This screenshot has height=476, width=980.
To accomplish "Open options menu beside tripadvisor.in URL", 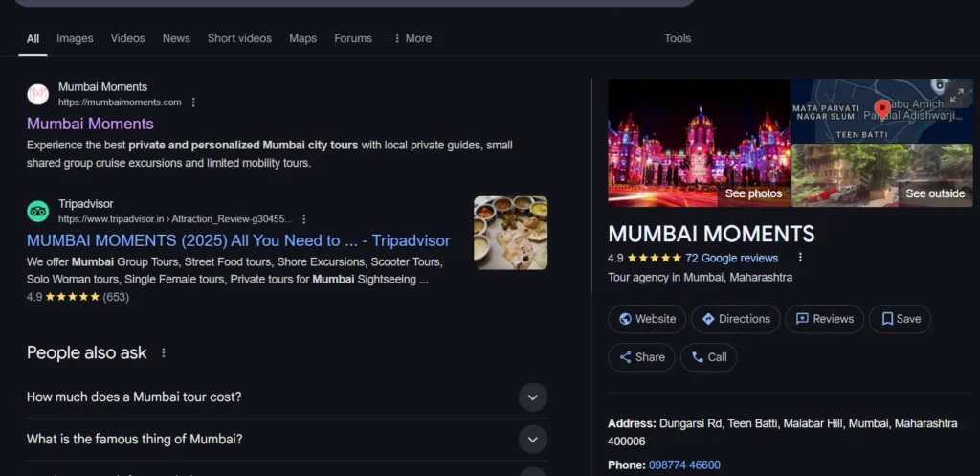I will [303, 219].
